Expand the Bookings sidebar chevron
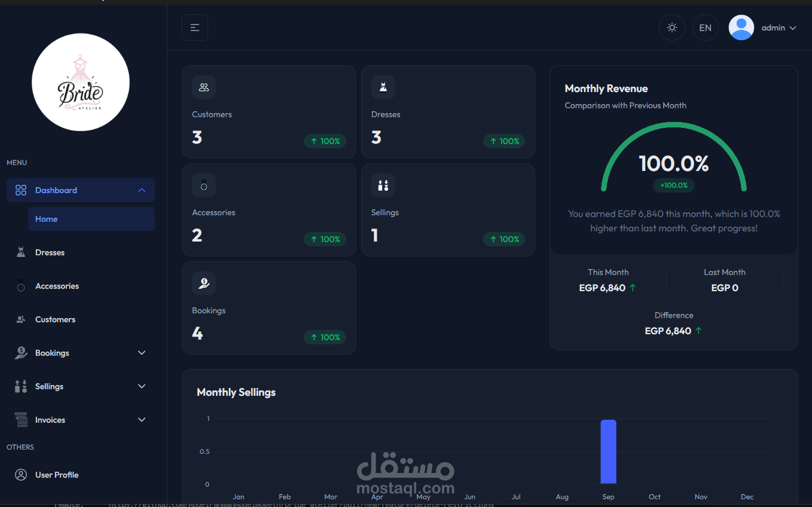812x507 pixels. click(x=142, y=353)
